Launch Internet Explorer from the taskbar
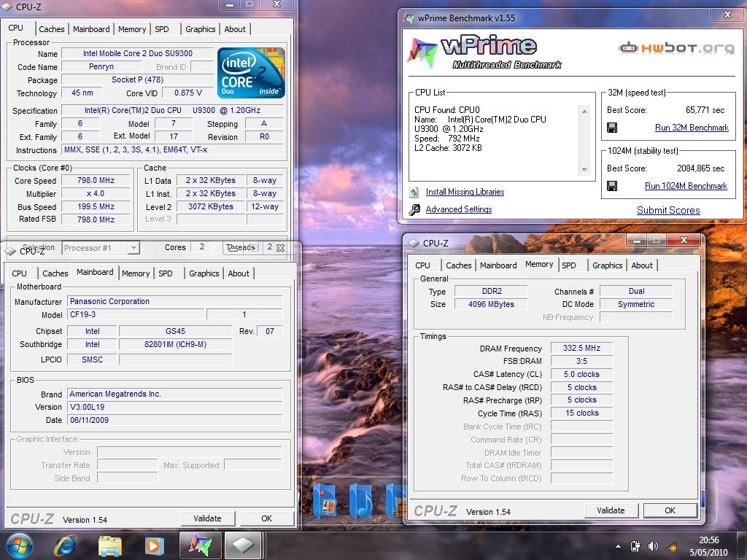The image size is (747, 560). (x=65, y=545)
